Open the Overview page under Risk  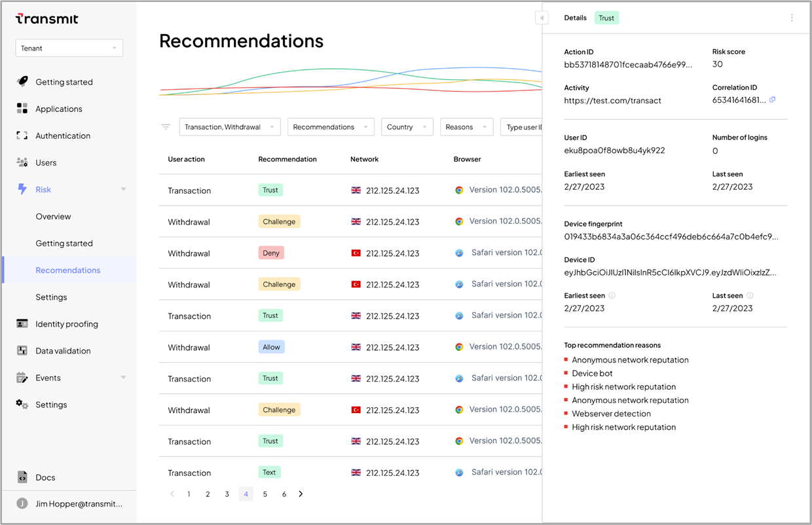tap(53, 217)
